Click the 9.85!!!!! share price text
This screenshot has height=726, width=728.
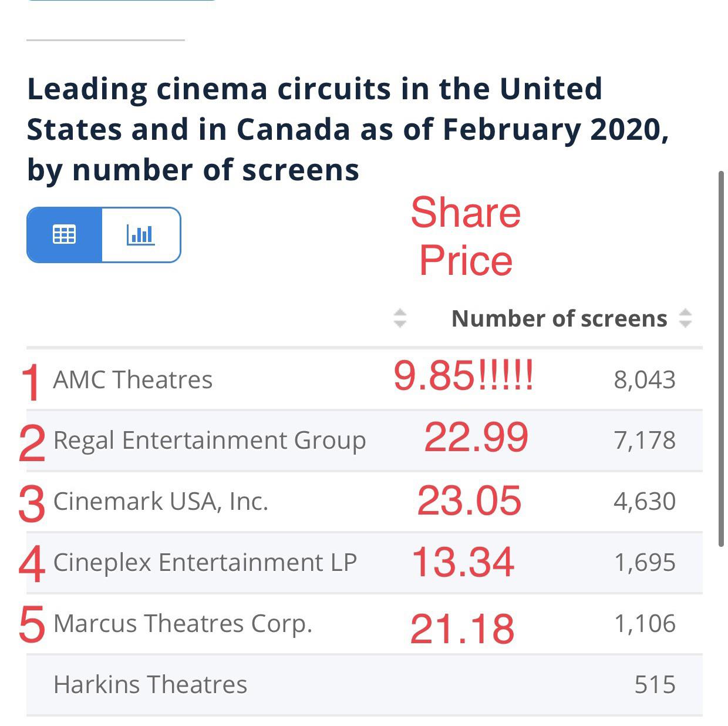(463, 376)
